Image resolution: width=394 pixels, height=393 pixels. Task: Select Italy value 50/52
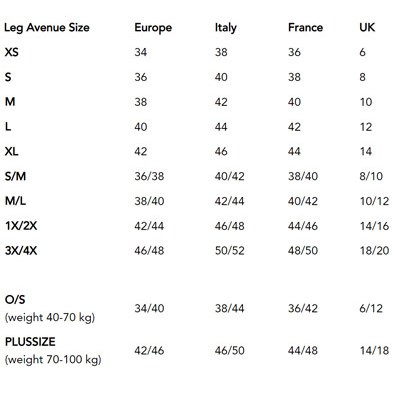click(229, 250)
